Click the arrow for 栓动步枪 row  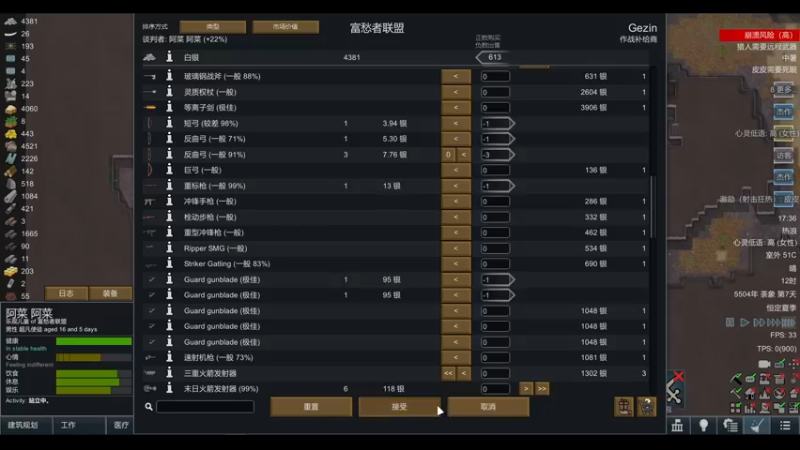click(456, 217)
